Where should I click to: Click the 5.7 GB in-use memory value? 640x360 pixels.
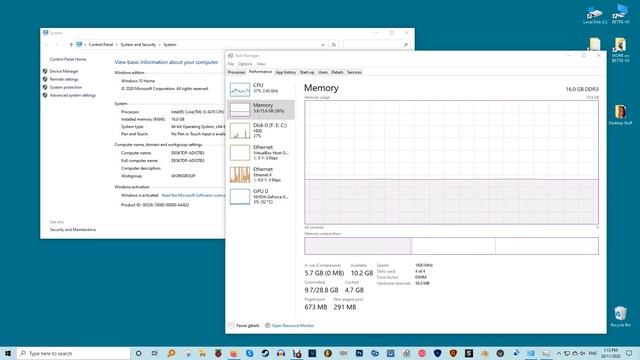324,273
